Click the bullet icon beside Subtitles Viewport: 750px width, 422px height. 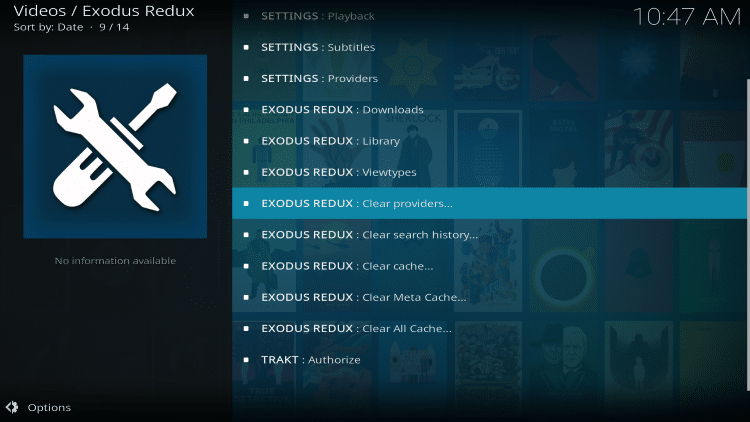pos(246,47)
